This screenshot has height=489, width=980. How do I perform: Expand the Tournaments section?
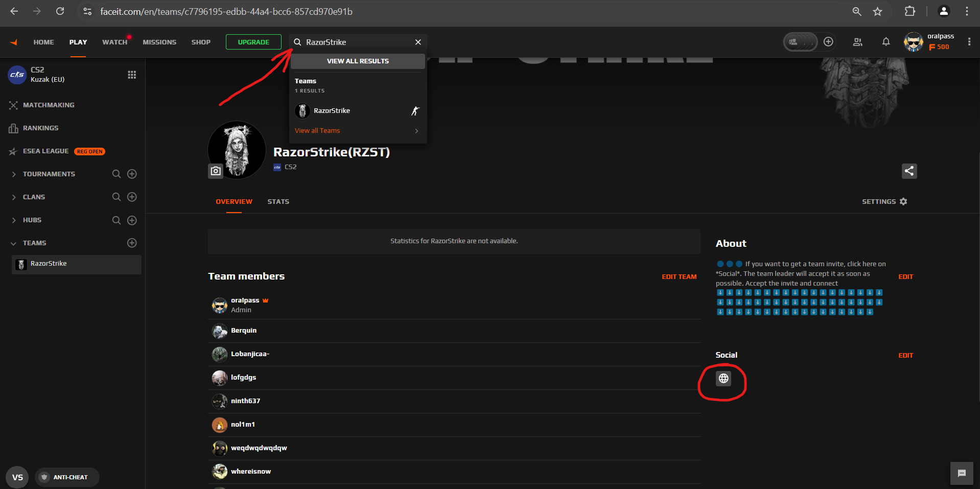[x=14, y=174]
